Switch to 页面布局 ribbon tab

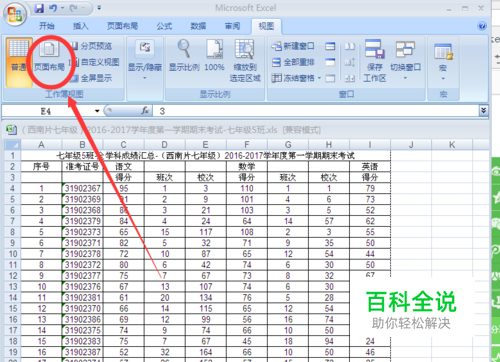pos(122,26)
